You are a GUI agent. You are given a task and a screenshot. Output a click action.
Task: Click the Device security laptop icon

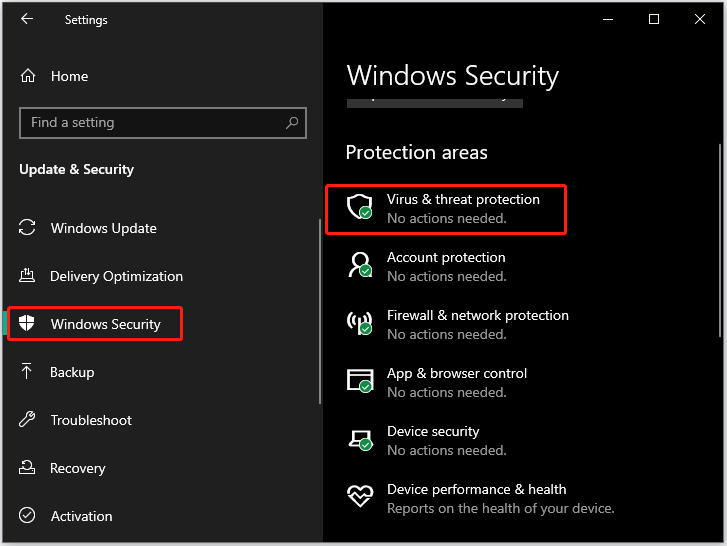[359, 439]
